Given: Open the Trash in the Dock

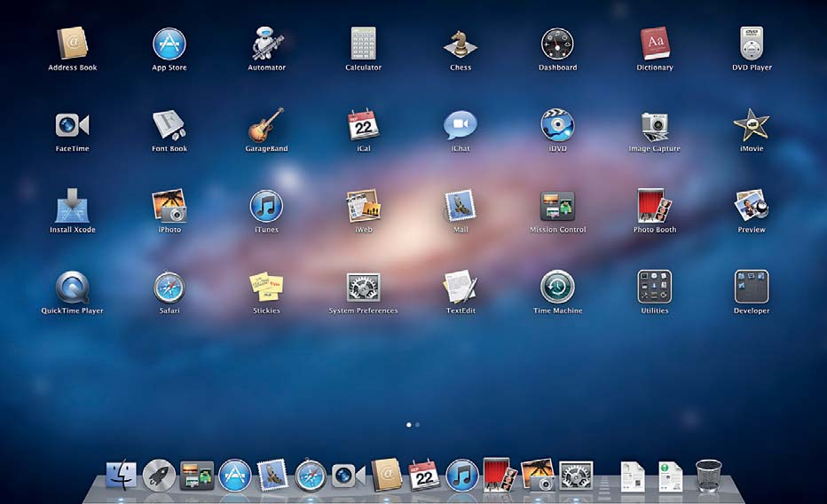Looking at the screenshot, I should (x=708, y=475).
